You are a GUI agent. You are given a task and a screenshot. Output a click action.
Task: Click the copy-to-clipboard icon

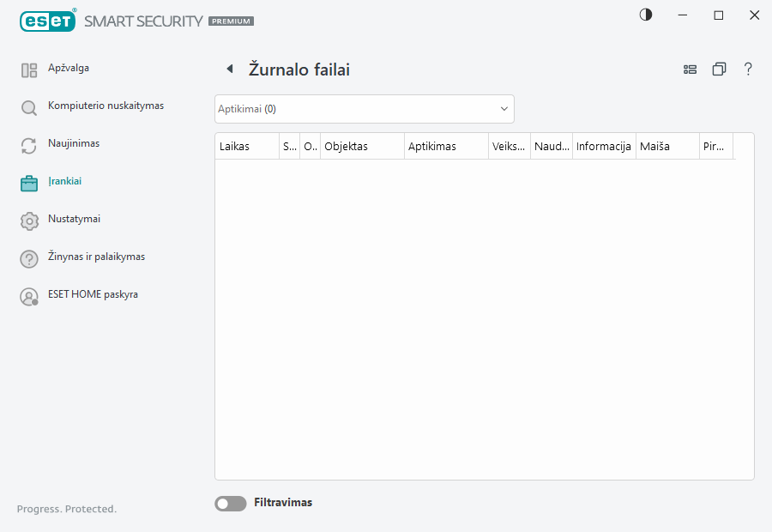click(719, 70)
